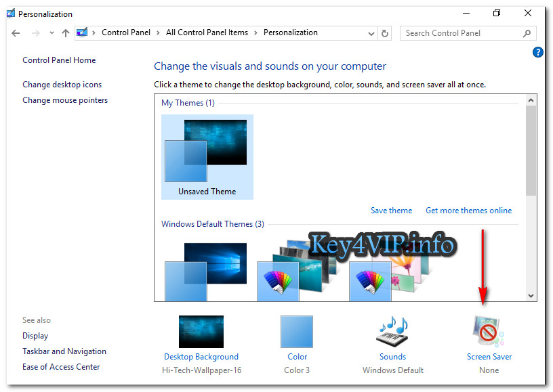Screen dimensions: 553x392
Task: Click the Windows Default Themes (3) group header
Action: 213,224
